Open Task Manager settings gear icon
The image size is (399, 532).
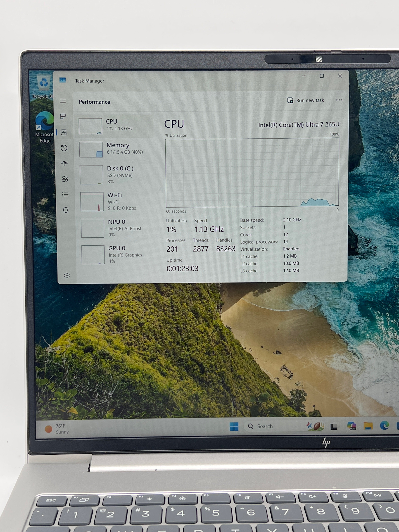coord(67,276)
